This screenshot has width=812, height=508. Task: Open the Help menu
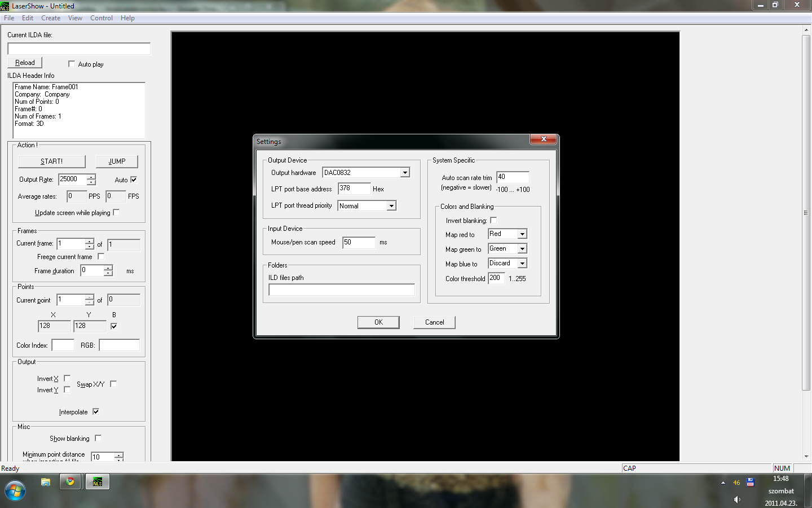point(127,18)
